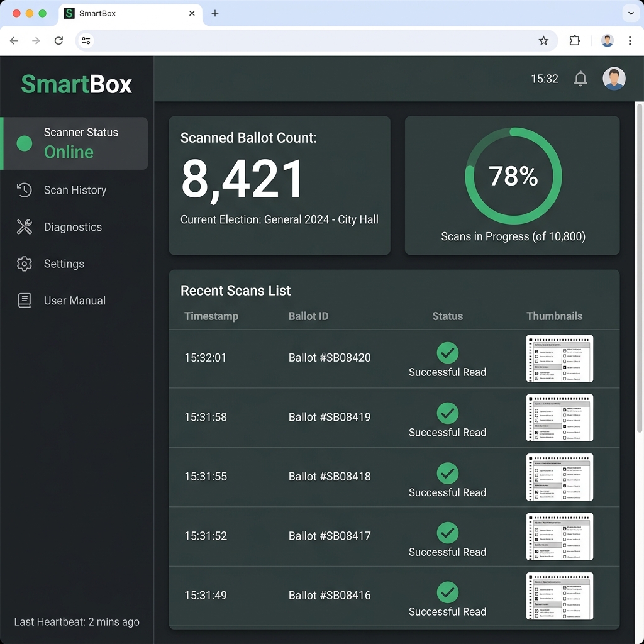Click green checkmark for Ballot #SB08417
The height and width of the screenshot is (644, 644).
(448, 533)
